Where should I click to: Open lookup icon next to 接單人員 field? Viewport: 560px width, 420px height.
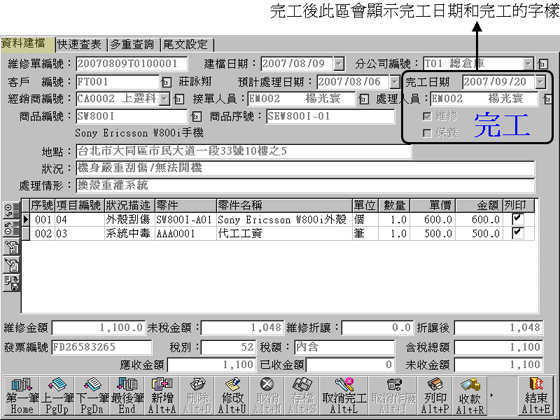click(x=364, y=99)
